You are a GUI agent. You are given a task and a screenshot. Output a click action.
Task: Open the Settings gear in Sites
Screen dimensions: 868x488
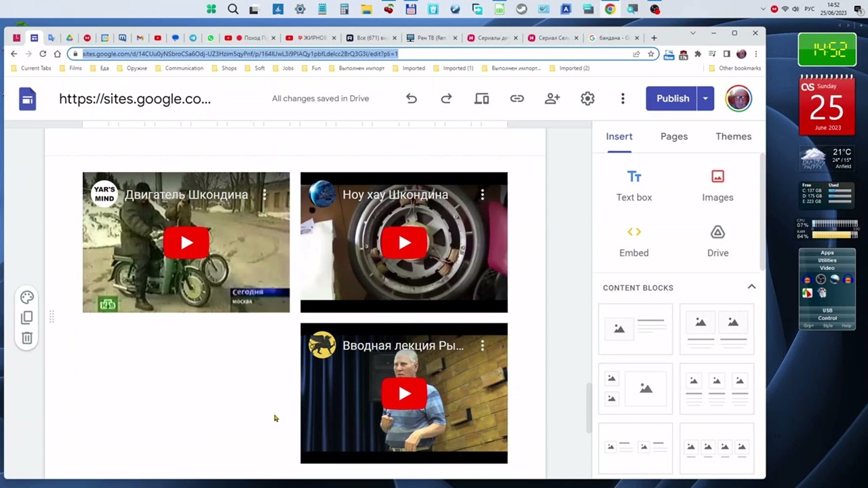click(587, 98)
